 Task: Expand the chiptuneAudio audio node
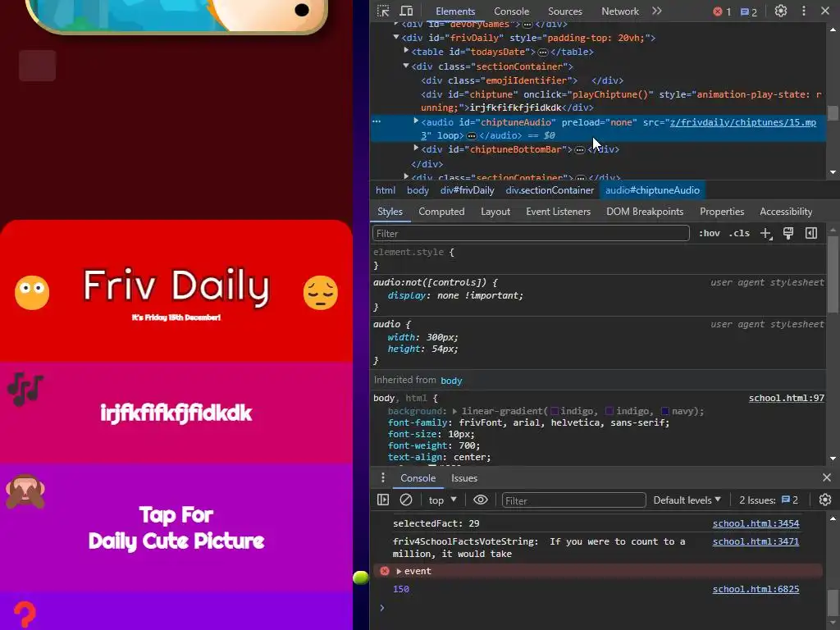416,121
